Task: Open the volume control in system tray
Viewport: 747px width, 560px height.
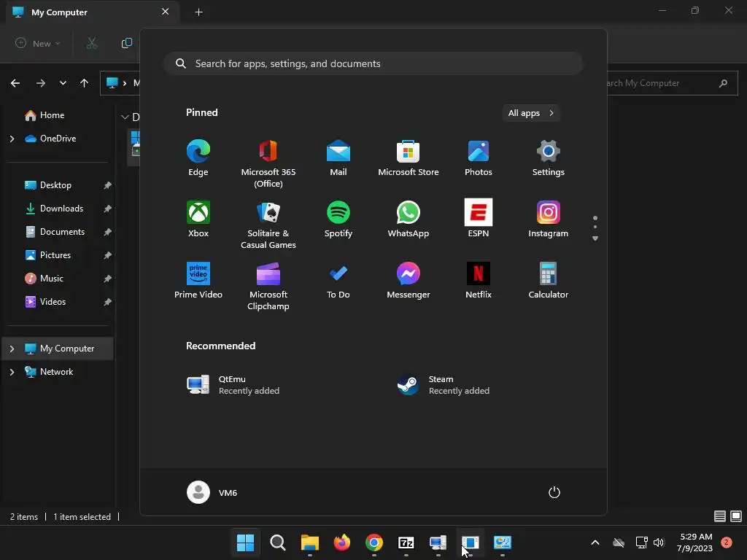Action: point(659,542)
